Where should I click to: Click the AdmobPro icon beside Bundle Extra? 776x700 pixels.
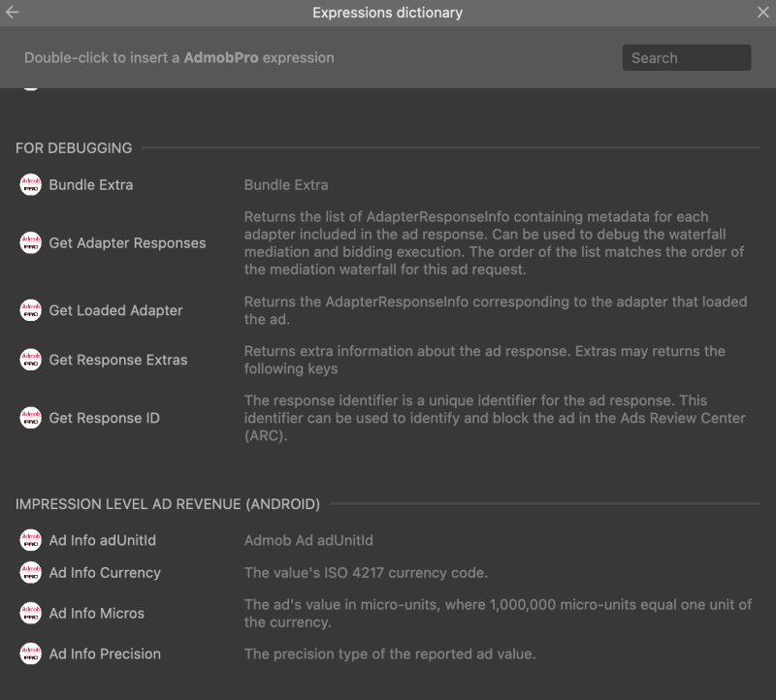pos(31,185)
